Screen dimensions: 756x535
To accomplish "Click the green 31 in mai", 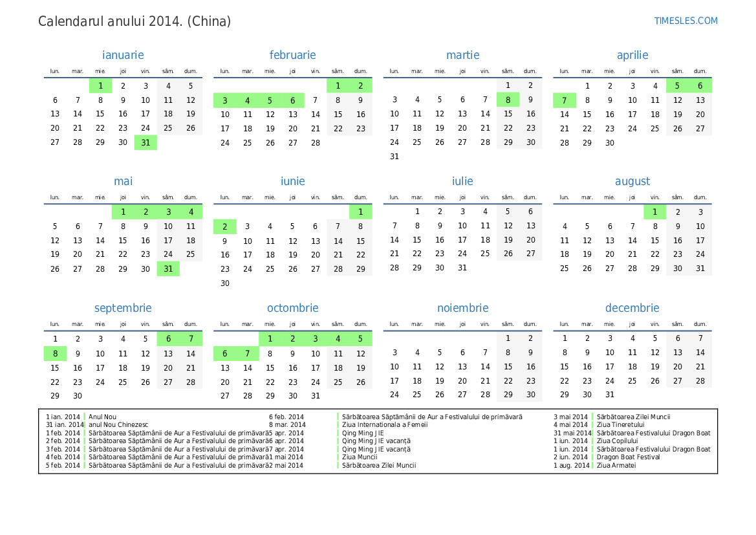I will [x=168, y=269].
